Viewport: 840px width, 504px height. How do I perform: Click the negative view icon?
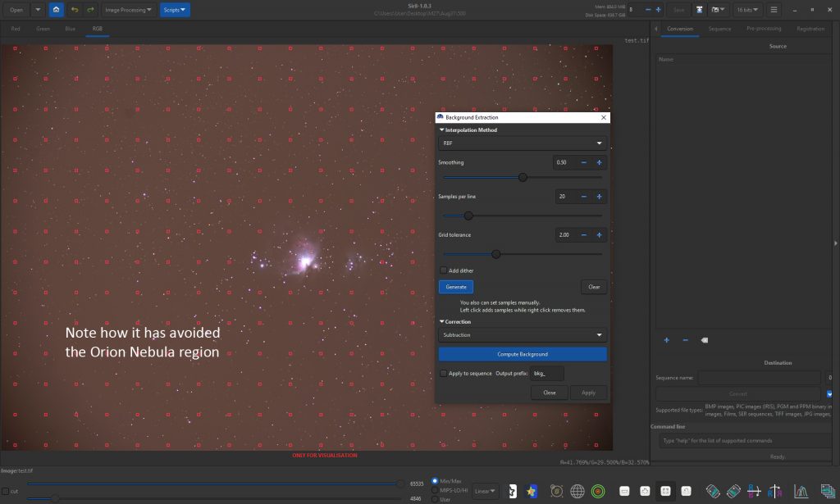(x=512, y=491)
